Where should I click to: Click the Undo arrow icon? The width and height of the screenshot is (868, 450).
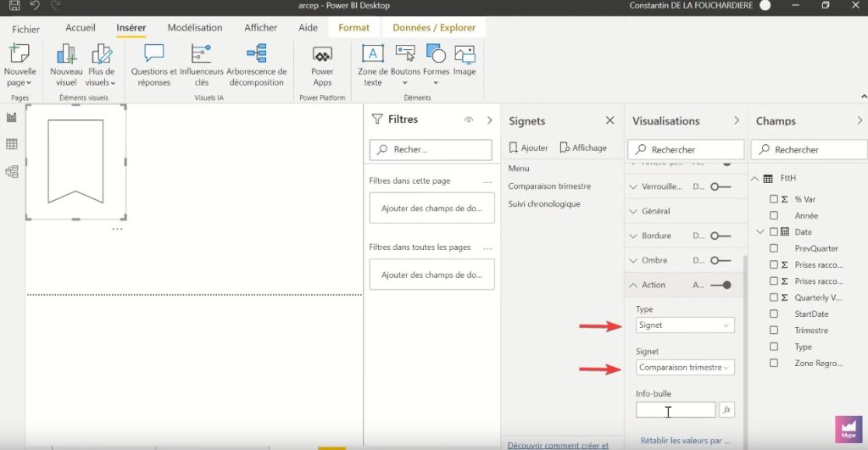35,6
